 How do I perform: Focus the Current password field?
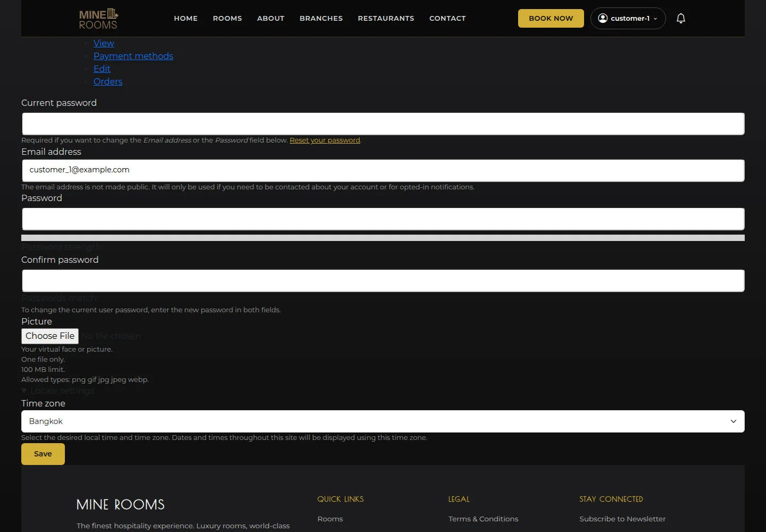point(383,124)
